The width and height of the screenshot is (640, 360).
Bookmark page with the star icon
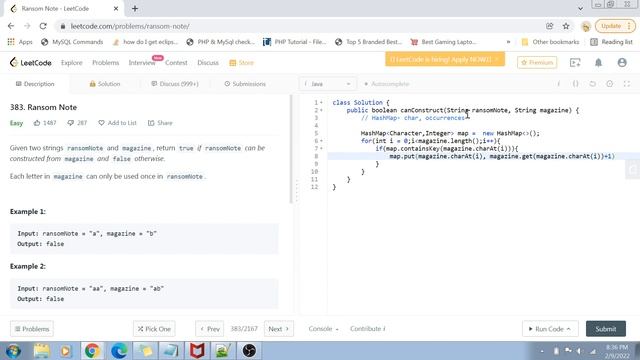[566, 26]
